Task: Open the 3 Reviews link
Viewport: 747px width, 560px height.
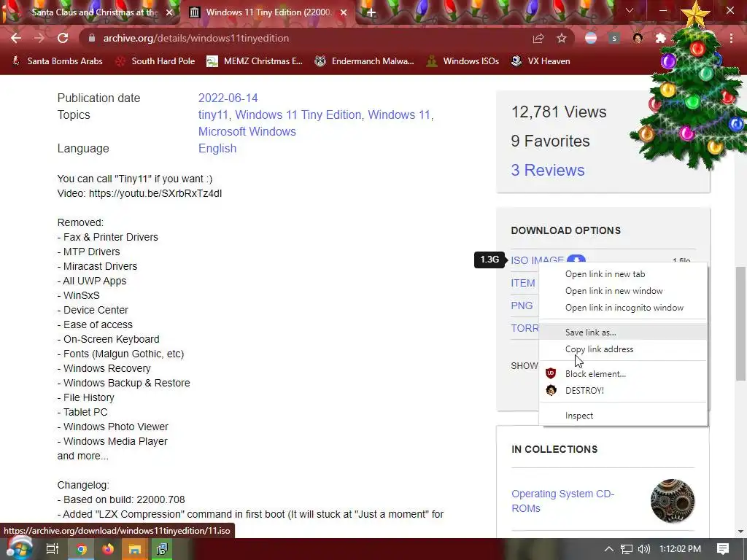Action: tap(548, 170)
